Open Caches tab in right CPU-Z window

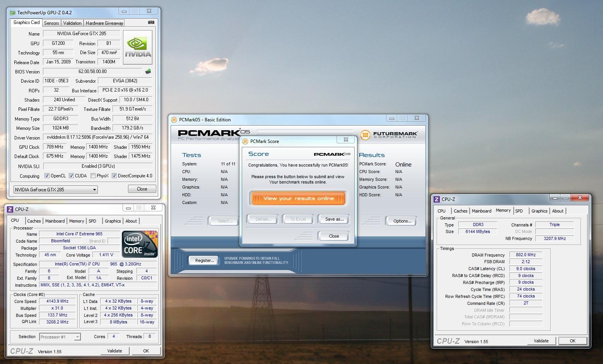460,211
